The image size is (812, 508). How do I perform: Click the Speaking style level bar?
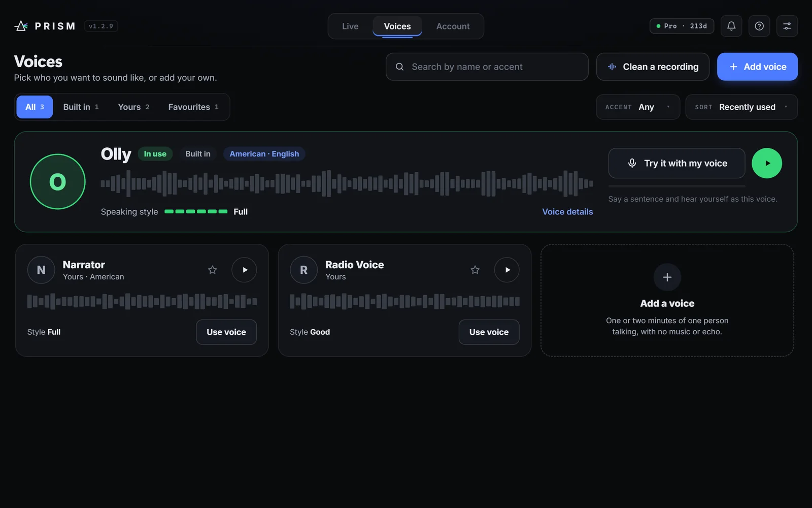coord(196,211)
